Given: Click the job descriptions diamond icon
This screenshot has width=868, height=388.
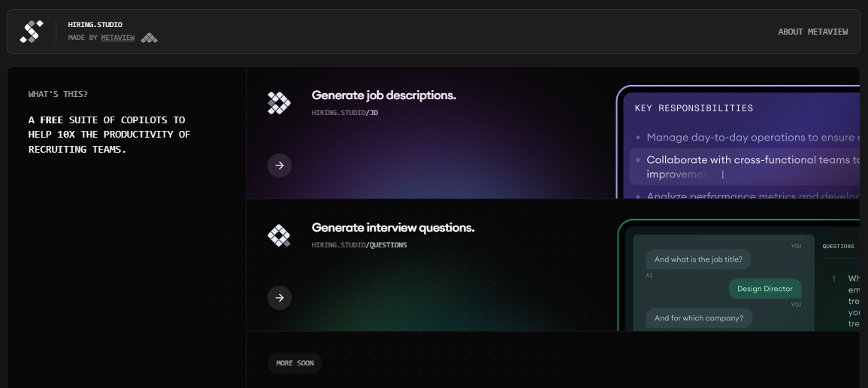Looking at the screenshot, I should click(x=279, y=103).
